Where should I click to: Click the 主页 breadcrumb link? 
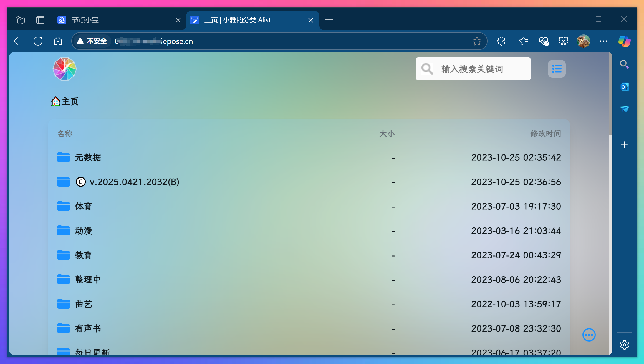pos(69,102)
